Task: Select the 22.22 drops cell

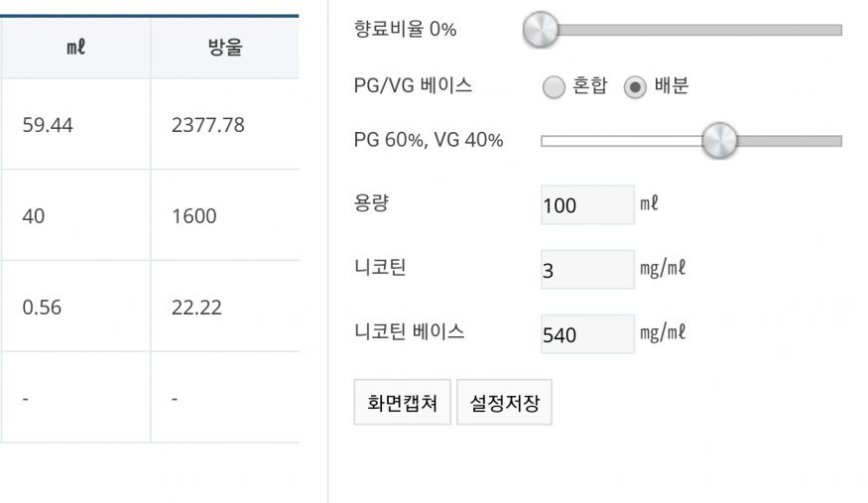Action: coord(225,306)
